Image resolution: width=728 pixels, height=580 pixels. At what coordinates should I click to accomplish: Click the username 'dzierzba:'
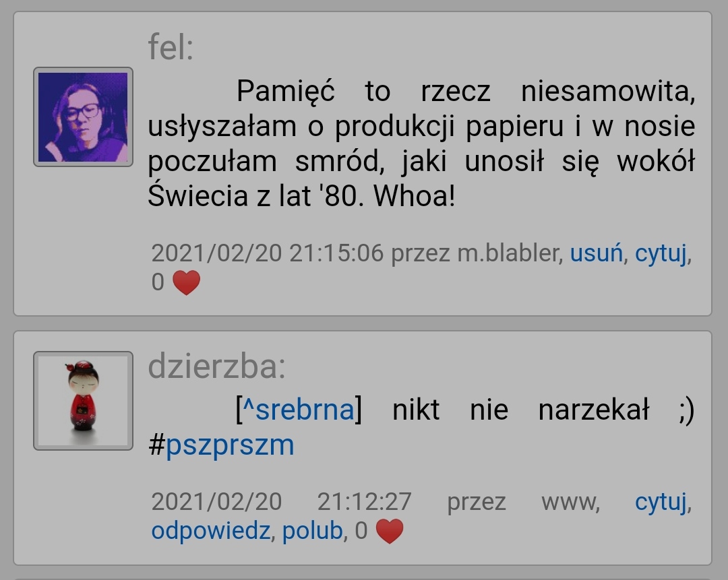tap(216, 366)
